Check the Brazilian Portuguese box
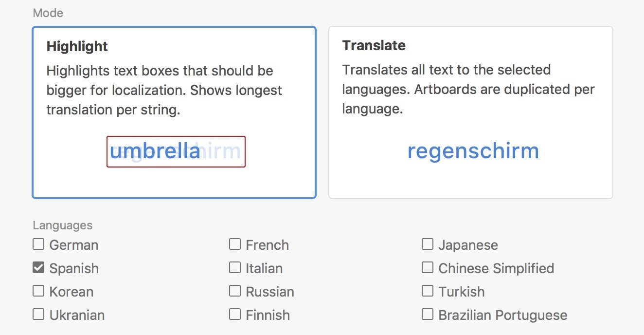Image resolution: width=644 pixels, height=335 pixels. click(x=428, y=314)
